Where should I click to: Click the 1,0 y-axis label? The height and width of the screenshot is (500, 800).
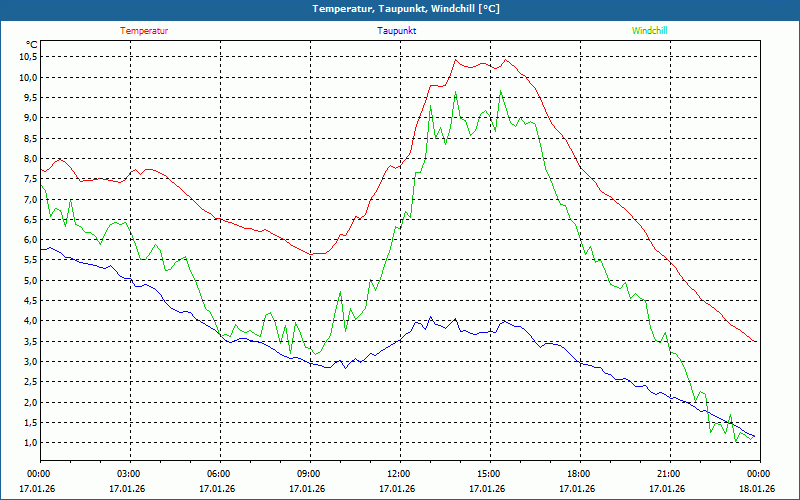pyautogui.click(x=28, y=442)
